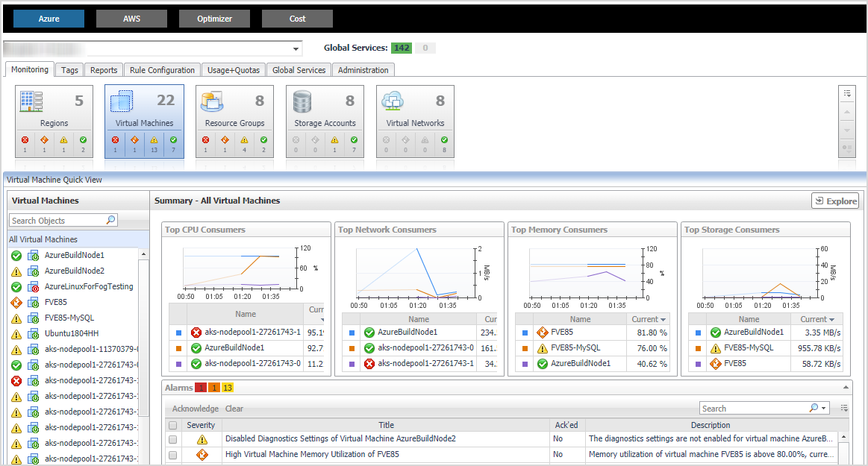Sort by Current in Top Storage Consumers
Screen dimensions: 868x466
[817, 319]
